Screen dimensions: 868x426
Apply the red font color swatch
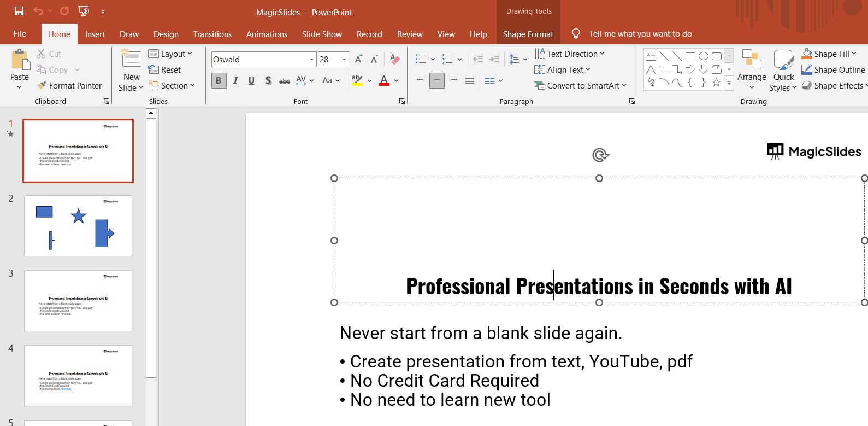click(x=384, y=80)
